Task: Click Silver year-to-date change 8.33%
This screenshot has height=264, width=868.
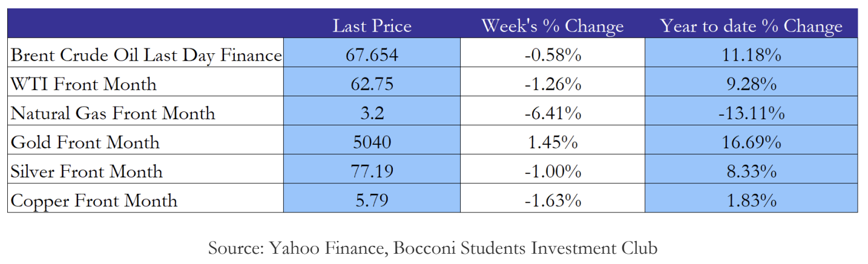Action: coord(751,171)
